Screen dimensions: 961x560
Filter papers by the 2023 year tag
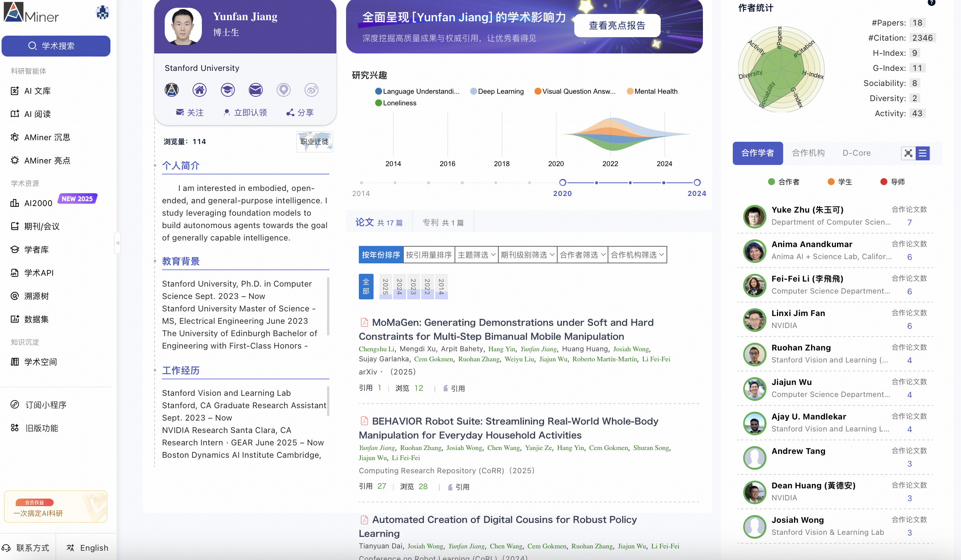[413, 287]
